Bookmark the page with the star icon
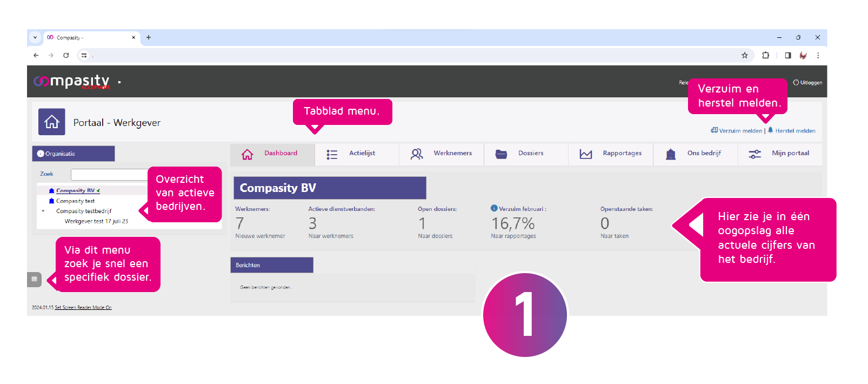The image size is (868, 384). 745,55
